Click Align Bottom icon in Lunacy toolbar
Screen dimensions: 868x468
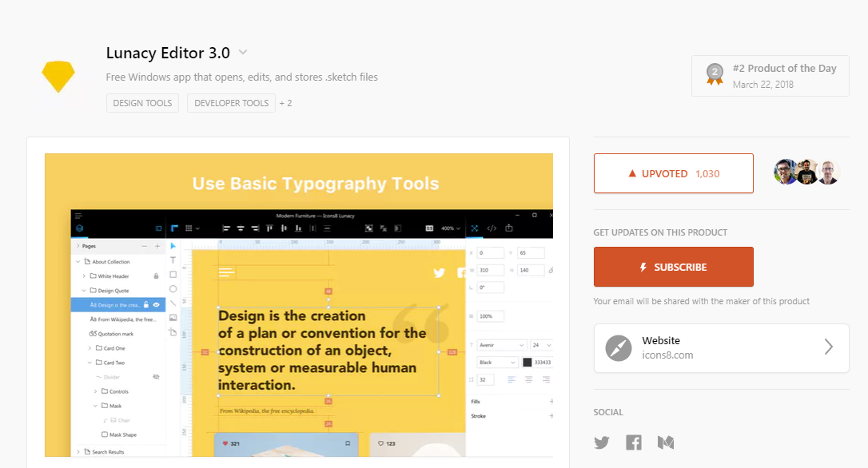coord(298,228)
